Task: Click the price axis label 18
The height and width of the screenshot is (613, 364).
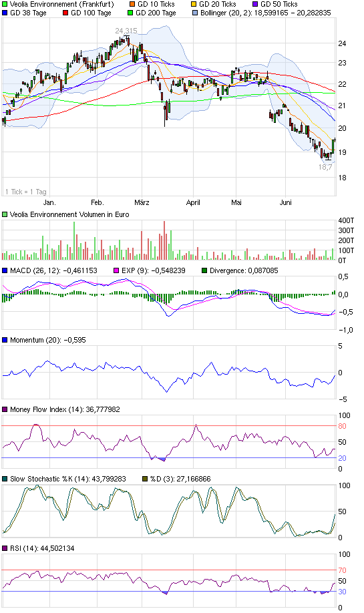Action: click(342, 178)
